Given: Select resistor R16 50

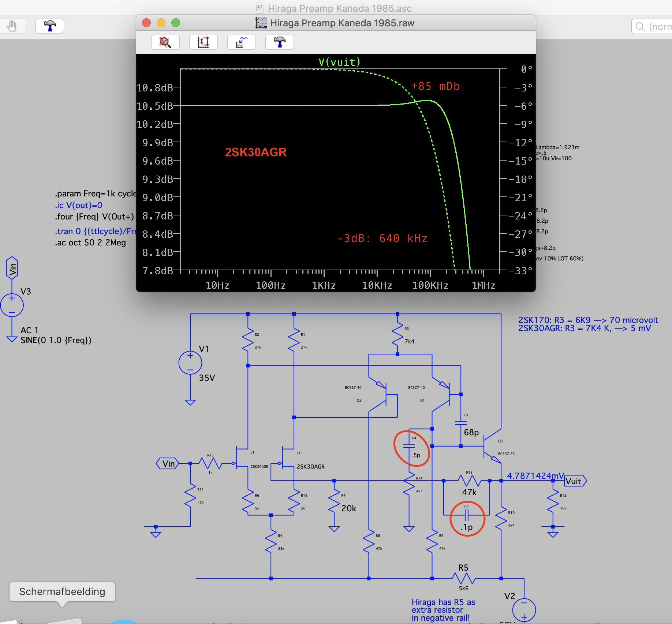Looking at the screenshot, I should (294, 501).
